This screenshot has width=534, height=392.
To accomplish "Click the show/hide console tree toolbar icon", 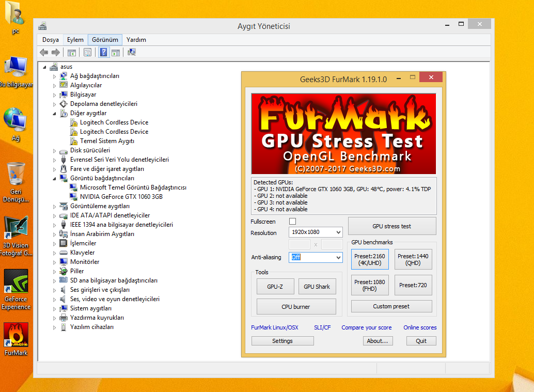I will (x=71, y=53).
